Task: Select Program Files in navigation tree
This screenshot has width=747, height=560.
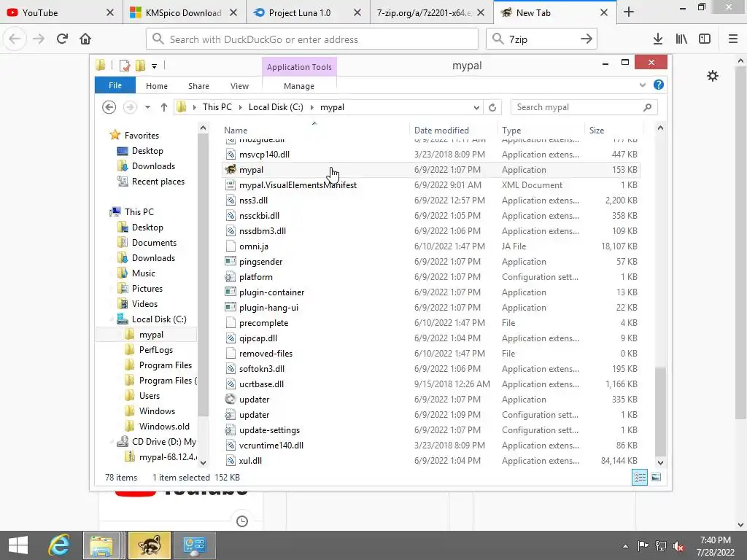Action: coord(166,365)
